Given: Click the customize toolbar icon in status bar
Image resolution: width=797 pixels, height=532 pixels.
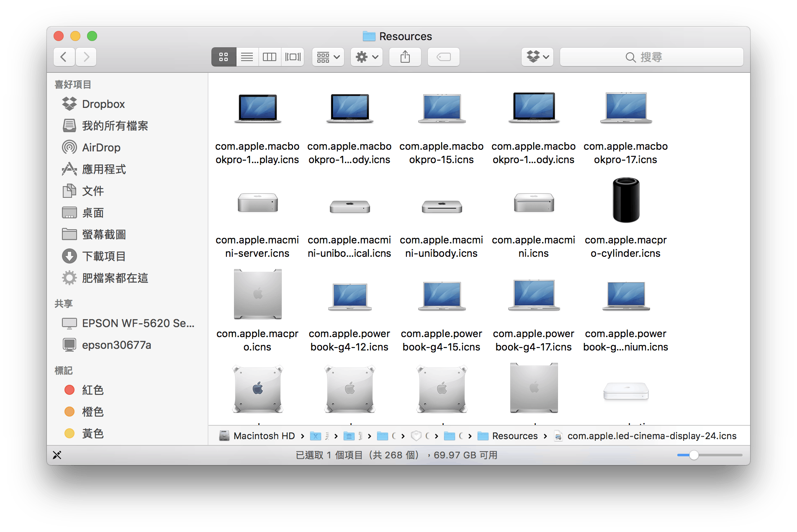Looking at the screenshot, I should [x=57, y=455].
